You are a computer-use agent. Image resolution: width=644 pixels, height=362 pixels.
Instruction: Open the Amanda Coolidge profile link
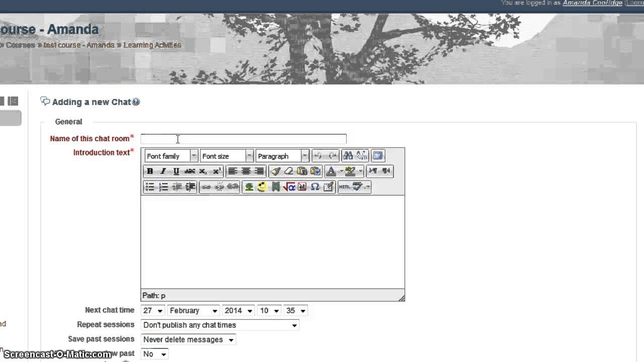(x=593, y=3)
